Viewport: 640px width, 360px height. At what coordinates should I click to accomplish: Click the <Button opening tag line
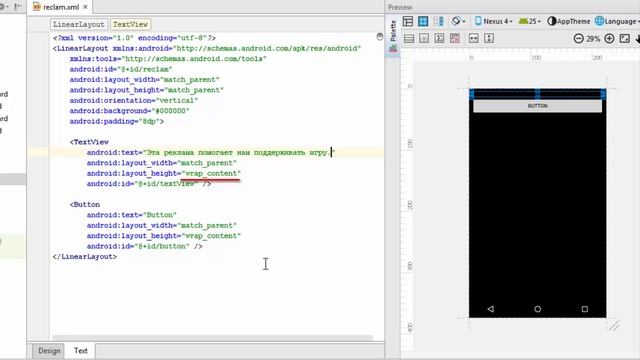pos(84,204)
